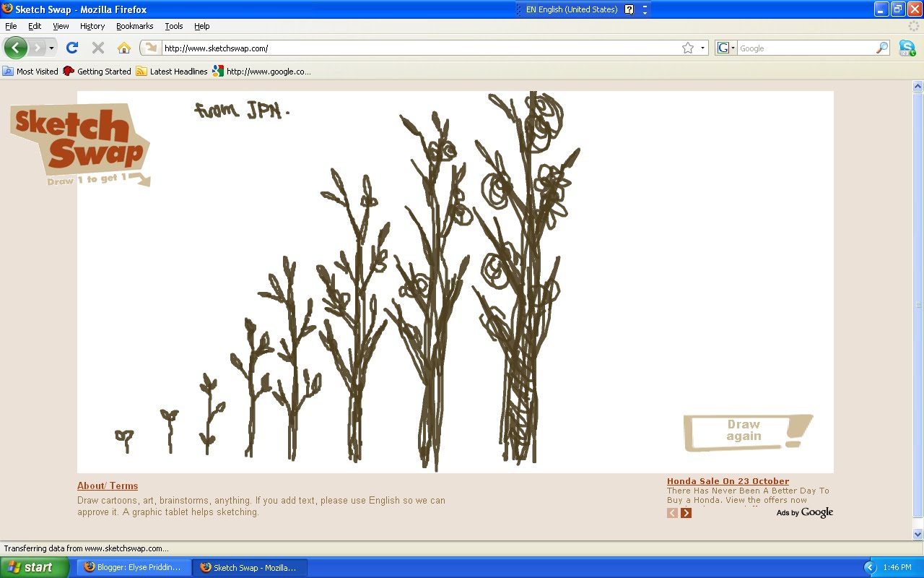Click the Skype toolbar extension icon
The image size is (924, 578).
coord(907,48)
